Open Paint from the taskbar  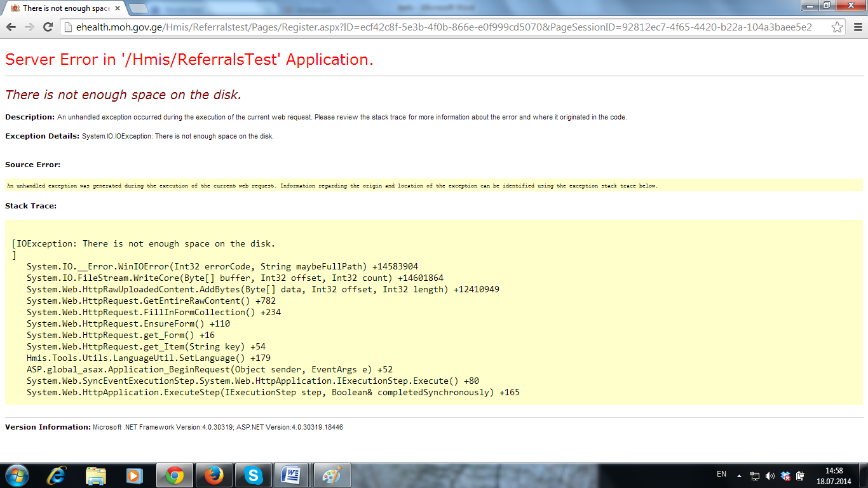coord(332,475)
